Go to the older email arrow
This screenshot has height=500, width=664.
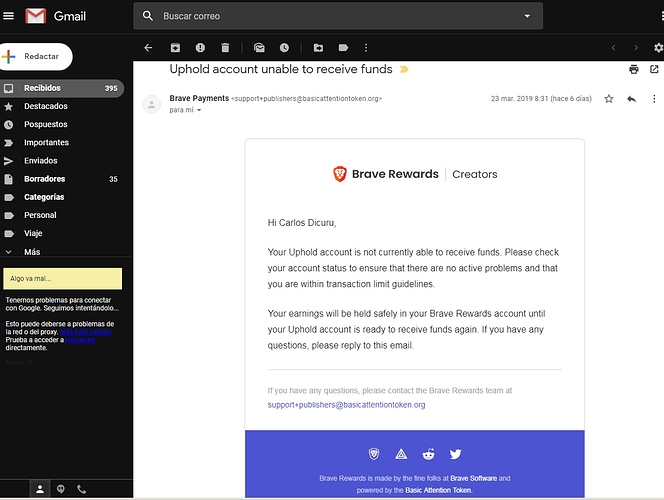pos(636,48)
